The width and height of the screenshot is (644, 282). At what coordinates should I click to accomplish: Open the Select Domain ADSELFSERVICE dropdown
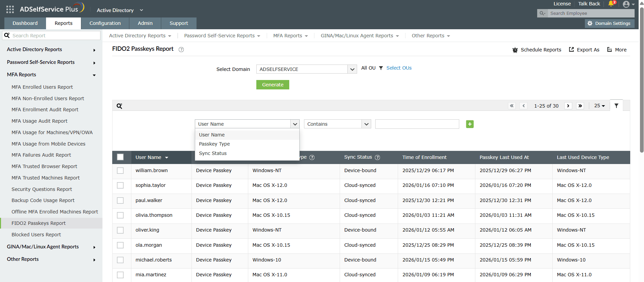click(306, 69)
